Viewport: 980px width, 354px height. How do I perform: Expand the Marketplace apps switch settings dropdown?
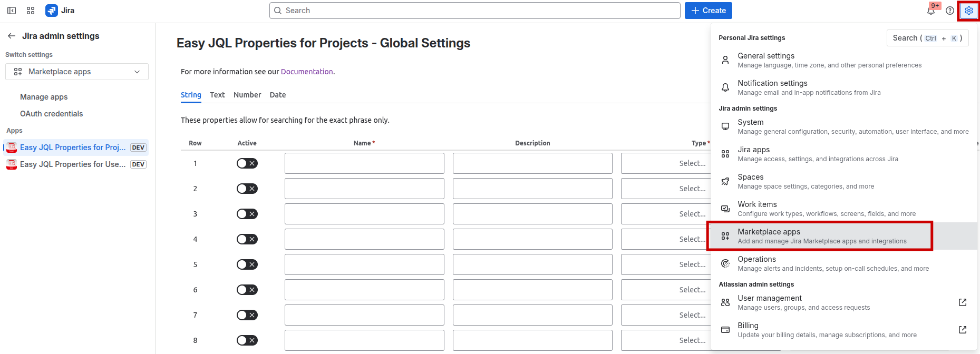[77, 72]
